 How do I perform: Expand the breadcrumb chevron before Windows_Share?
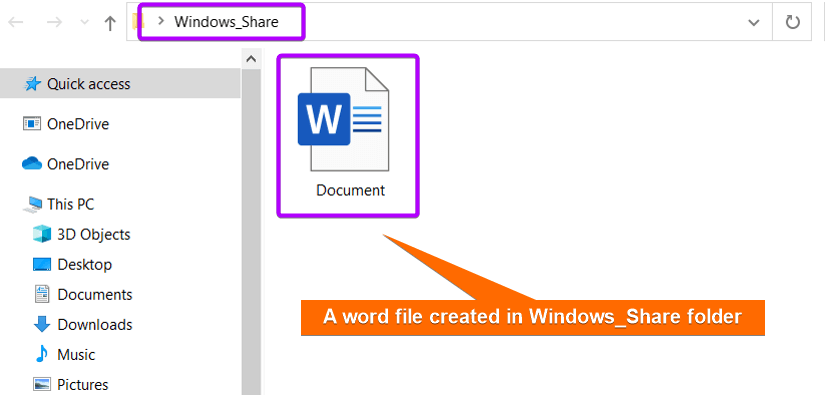click(x=161, y=21)
